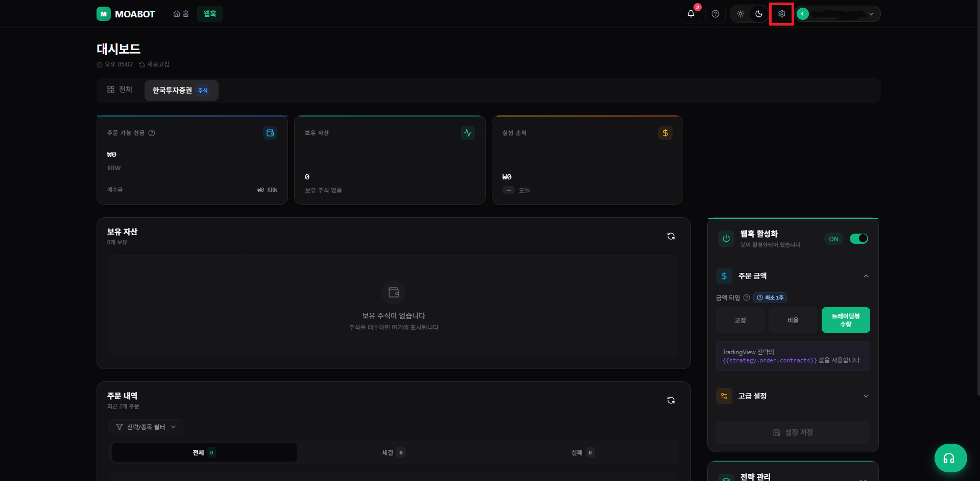The image size is (980, 481).
Task: Click the dollar icon by 주문 금액
Action: 724,276
